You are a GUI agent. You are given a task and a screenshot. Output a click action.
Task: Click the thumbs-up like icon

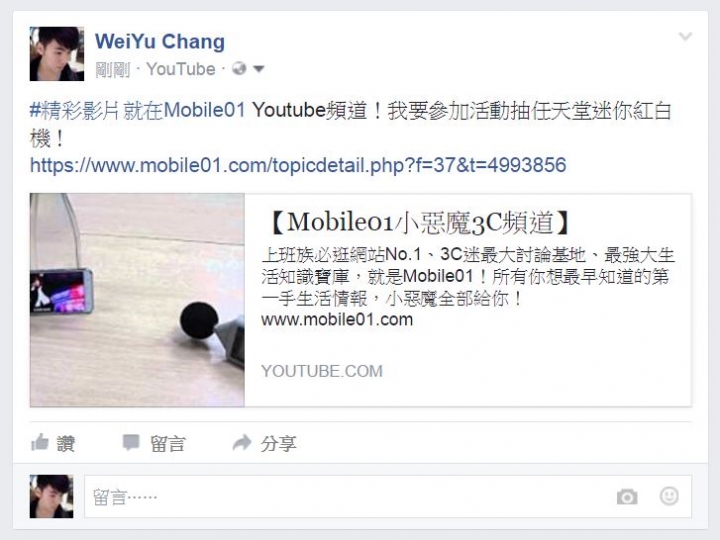[x=40, y=442]
